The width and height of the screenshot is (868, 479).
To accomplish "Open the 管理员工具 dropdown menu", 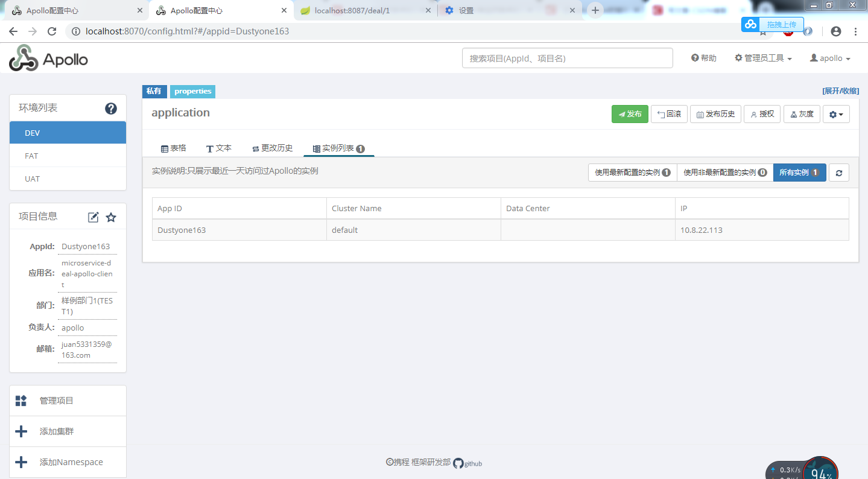I will pos(763,58).
